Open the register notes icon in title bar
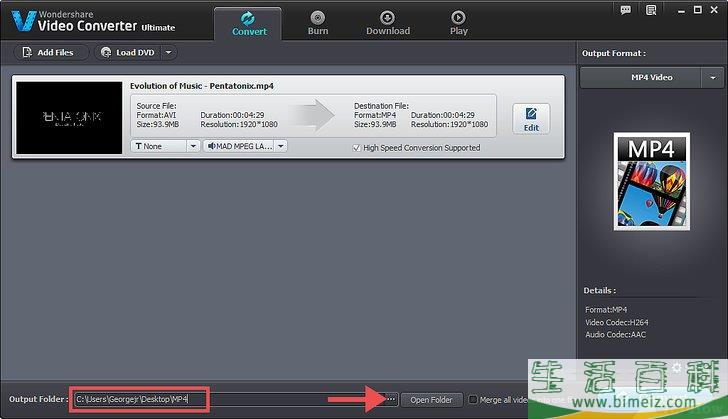This screenshot has height=419, width=728. (x=651, y=10)
